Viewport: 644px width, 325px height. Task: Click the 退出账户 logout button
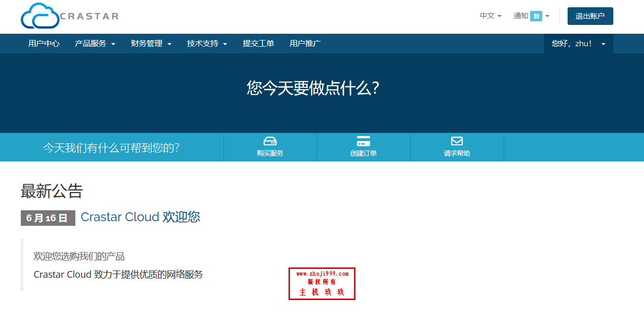pyautogui.click(x=590, y=16)
